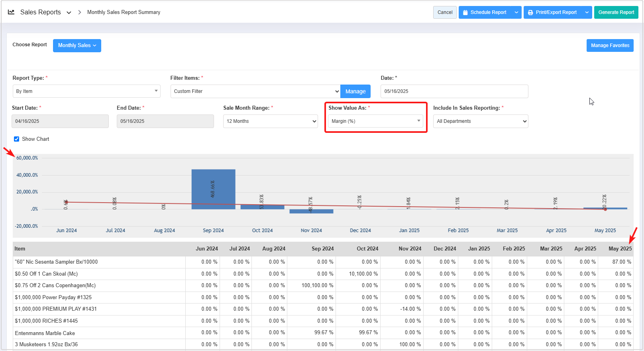Open the Monthly Sales report chooser
Viewport: 644px width, 351px height.
[x=77, y=45]
